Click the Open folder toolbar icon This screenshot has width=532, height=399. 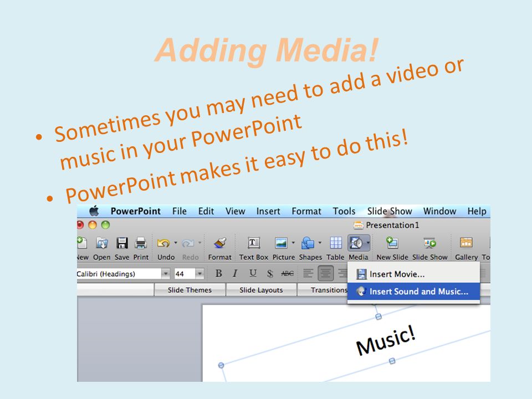tap(102, 243)
